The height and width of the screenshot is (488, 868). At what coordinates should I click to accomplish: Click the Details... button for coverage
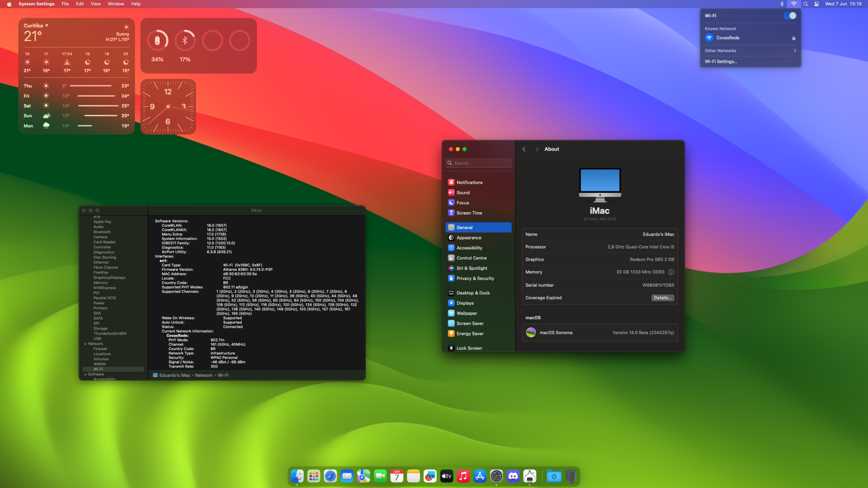[662, 298]
